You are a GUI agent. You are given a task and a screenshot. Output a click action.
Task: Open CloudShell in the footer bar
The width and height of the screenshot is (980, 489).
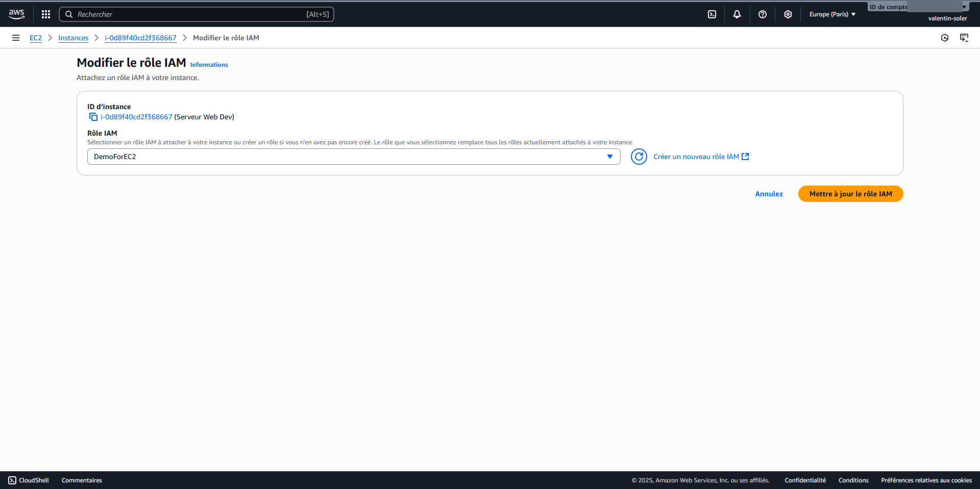click(x=29, y=480)
